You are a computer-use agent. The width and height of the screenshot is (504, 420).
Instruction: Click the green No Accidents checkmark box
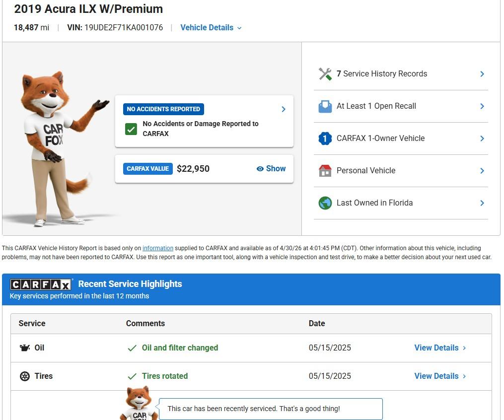click(131, 129)
